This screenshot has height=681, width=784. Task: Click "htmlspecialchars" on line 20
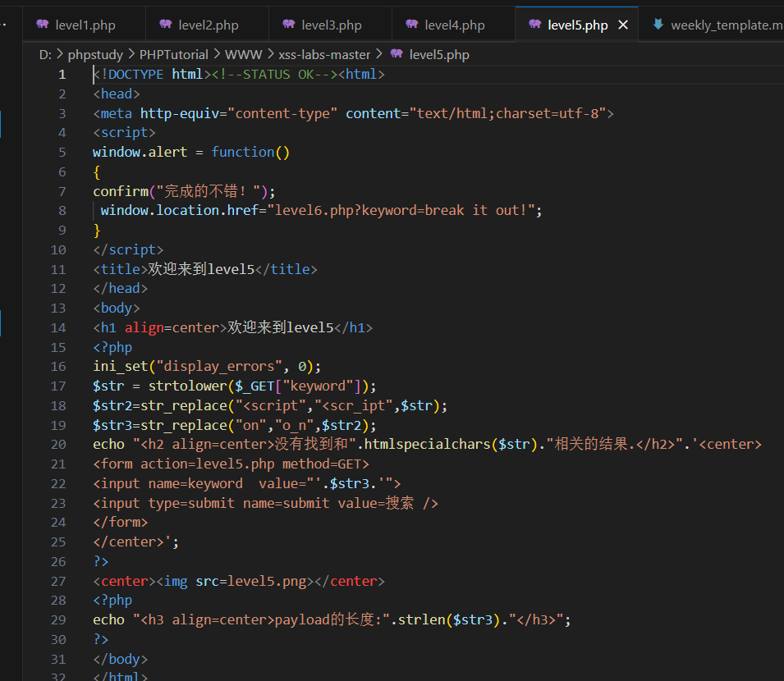point(427,444)
